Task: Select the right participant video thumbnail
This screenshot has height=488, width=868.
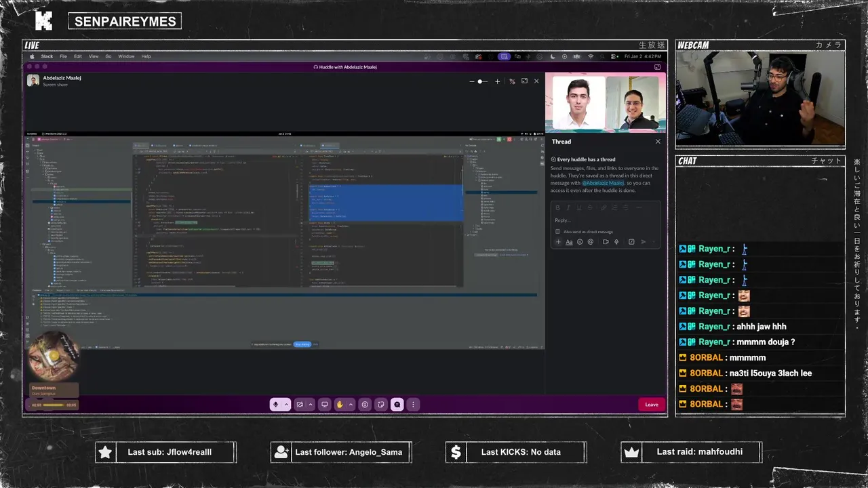Action: pyautogui.click(x=632, y=102)
